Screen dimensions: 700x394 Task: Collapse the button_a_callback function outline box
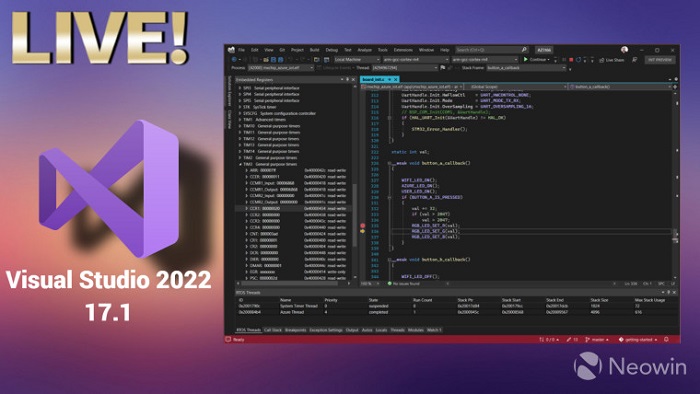pos(389,163)
